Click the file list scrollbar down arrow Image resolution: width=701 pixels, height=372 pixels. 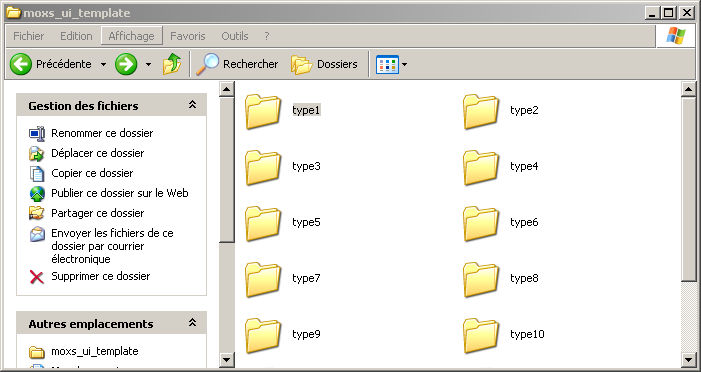[x=688, y=359]
